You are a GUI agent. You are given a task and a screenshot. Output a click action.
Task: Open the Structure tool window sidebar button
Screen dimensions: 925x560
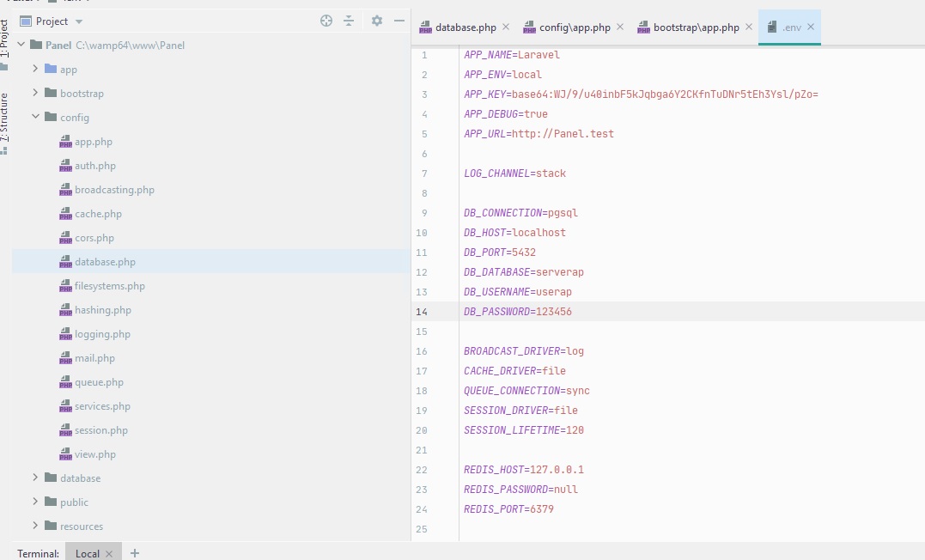click(5, 122)
